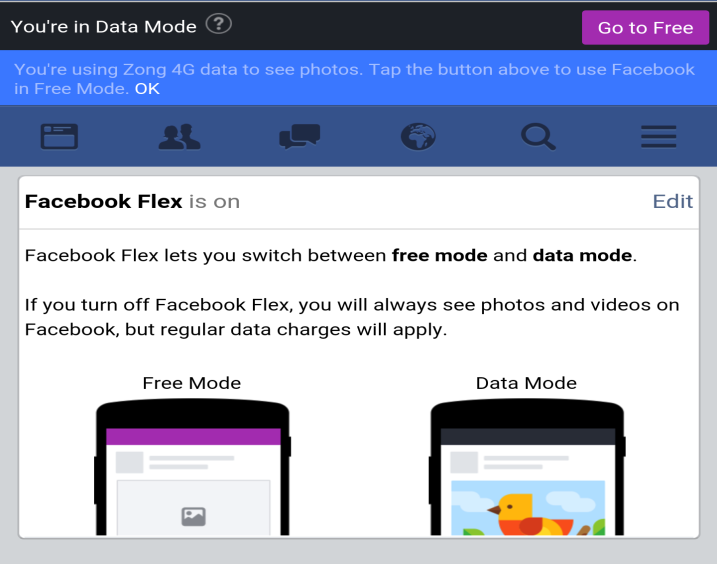Click the Facebook Flex is on heading
717x564 pixels.
pos(133,201)
